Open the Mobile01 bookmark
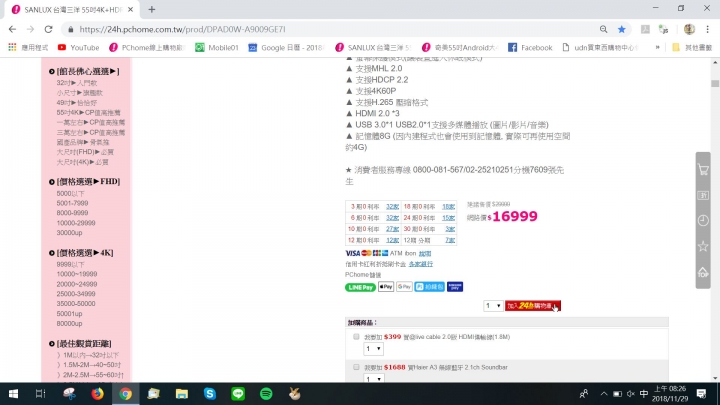 [x=217, y=47]
